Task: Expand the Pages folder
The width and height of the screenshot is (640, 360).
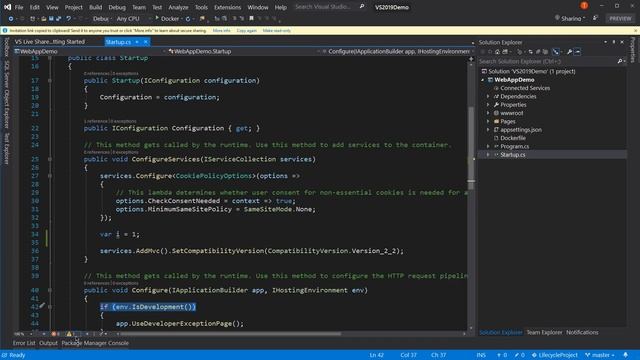Action: pos(488,121)
